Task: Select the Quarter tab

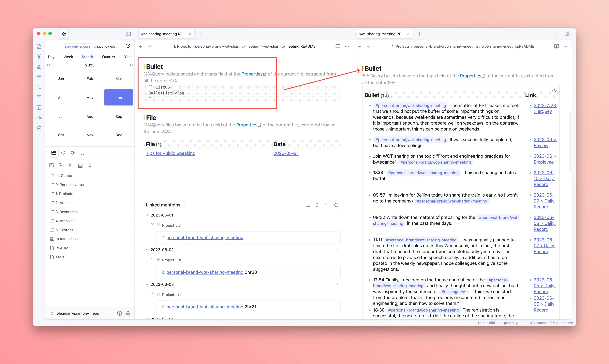Action: [108, 57]
